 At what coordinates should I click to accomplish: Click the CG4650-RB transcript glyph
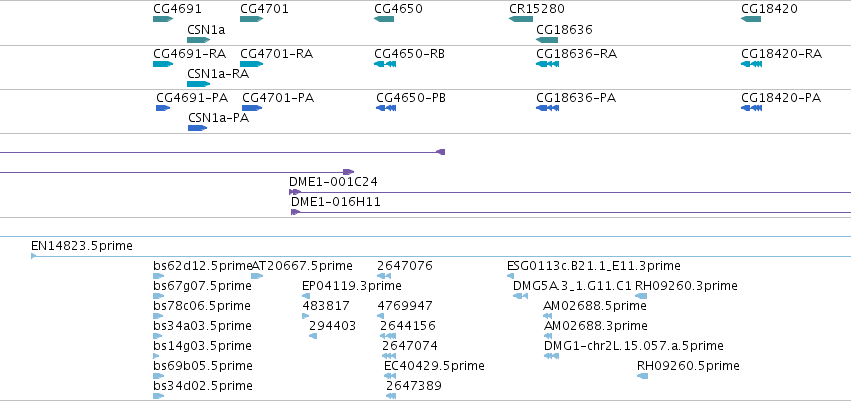(385, 64)
